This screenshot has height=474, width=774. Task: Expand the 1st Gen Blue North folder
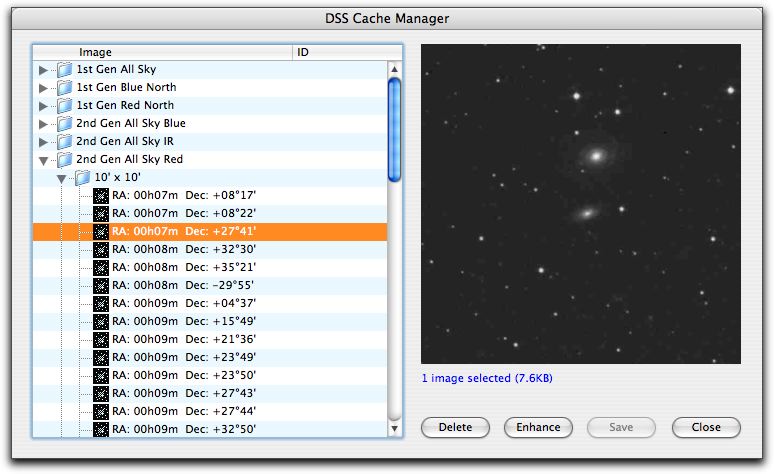(x=43, y=89)
